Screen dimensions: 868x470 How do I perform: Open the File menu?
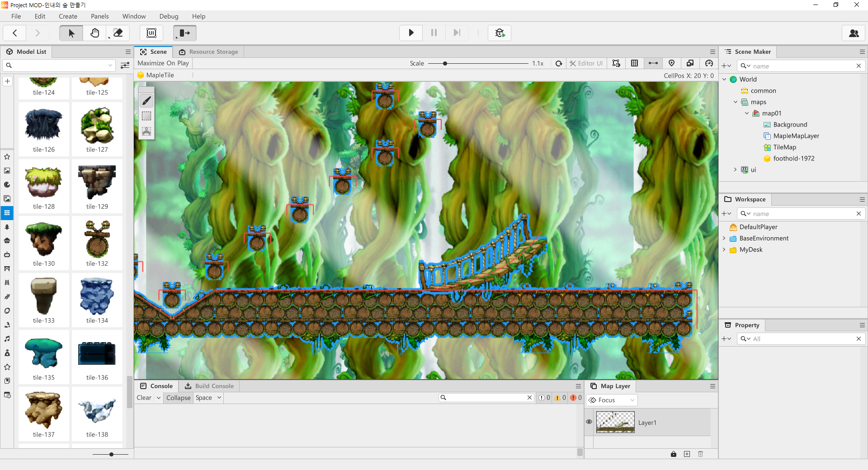click(16, 16)
